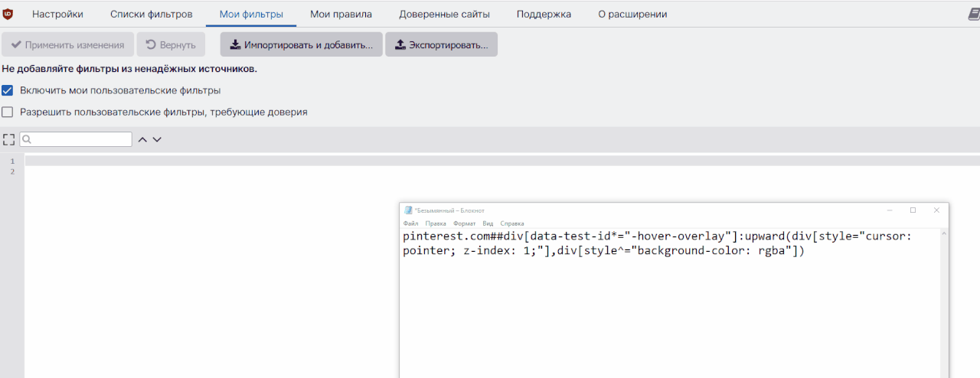
Task: Click the filter search input field
Action: click(76, 139)
